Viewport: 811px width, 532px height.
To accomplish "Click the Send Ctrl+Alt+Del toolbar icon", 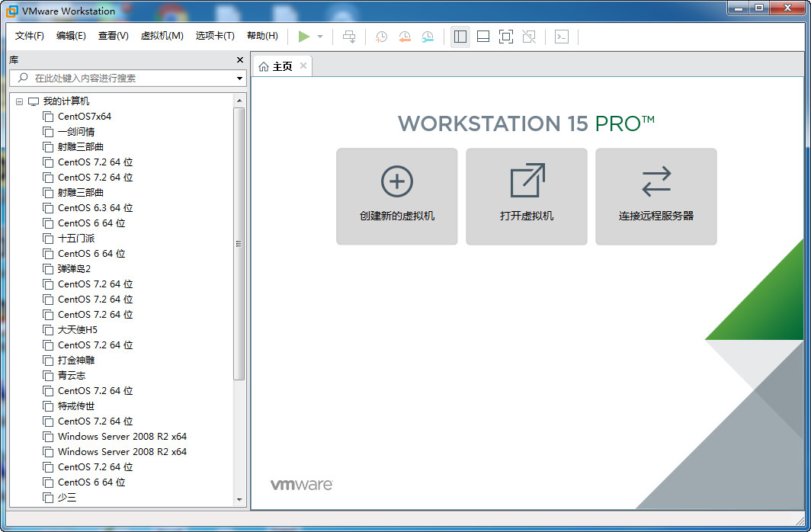I will tap(350, 37).
